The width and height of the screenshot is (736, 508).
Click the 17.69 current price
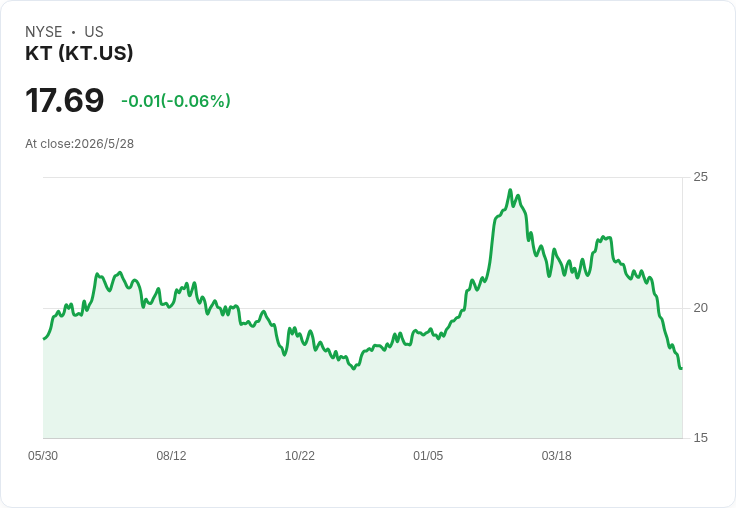65,100
